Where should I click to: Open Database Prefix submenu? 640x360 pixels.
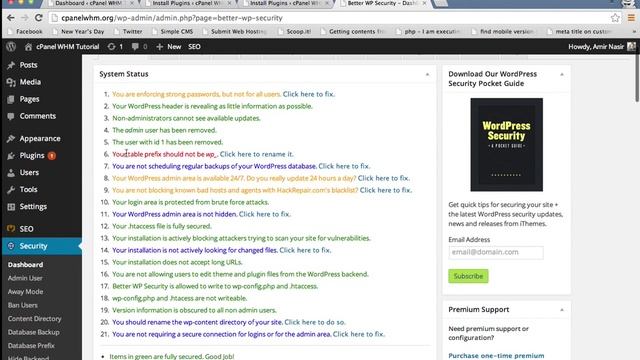click(x=31, y=345)
